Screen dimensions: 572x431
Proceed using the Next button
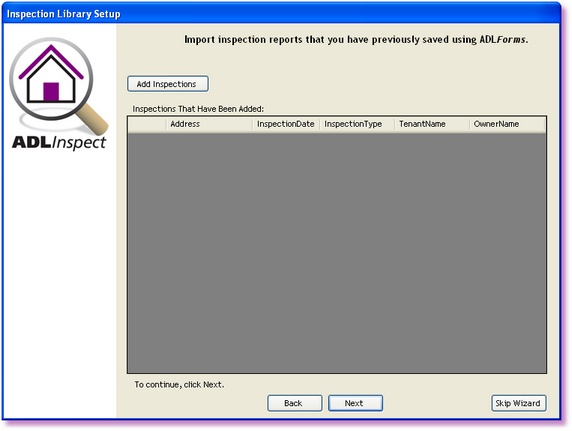pyautogui.click(x=355, y=403)
